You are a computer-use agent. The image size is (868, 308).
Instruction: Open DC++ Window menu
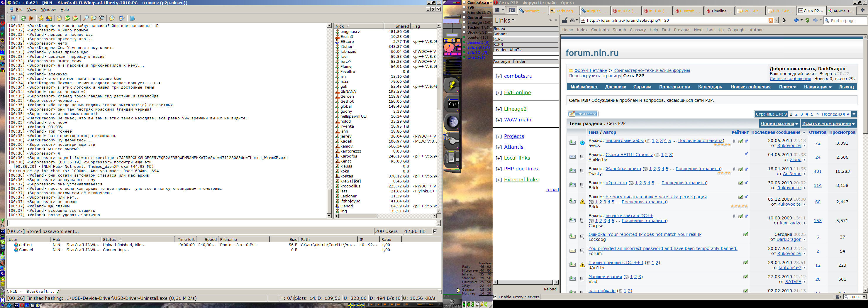tap(48, 9)
